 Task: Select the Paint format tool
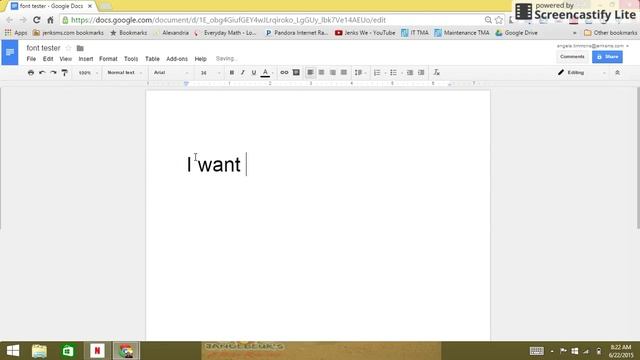coord(64,73)
